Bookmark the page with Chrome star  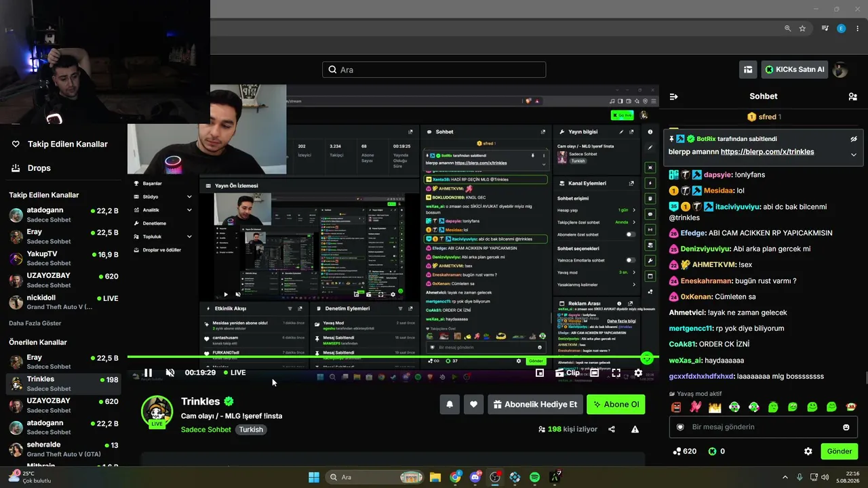point(802,28)
